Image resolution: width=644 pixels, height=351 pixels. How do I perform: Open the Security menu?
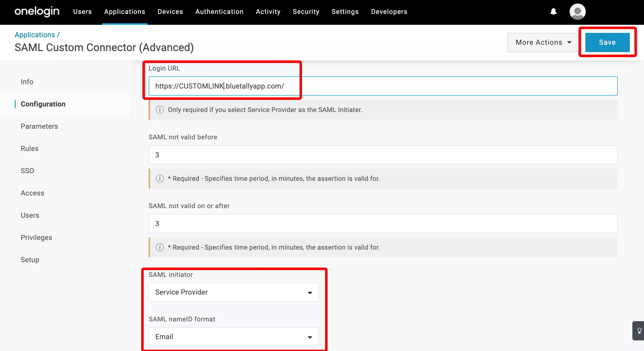[x=306, y=12]
